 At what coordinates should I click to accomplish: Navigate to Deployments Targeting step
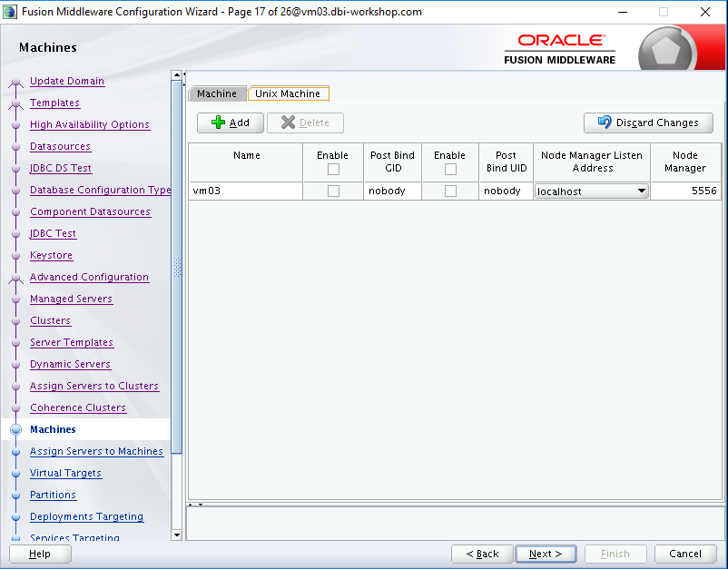pyautogui.click(x=86, y=516)
